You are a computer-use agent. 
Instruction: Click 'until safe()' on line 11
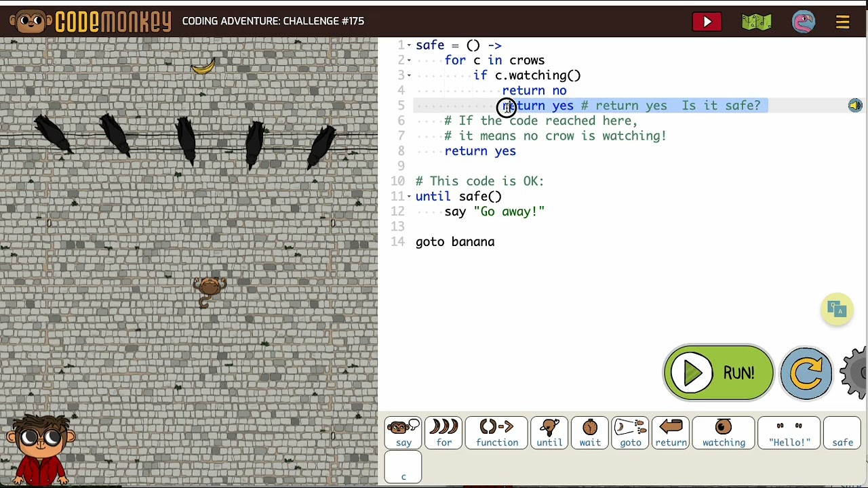pyautogui.click(x=458, y=197)
